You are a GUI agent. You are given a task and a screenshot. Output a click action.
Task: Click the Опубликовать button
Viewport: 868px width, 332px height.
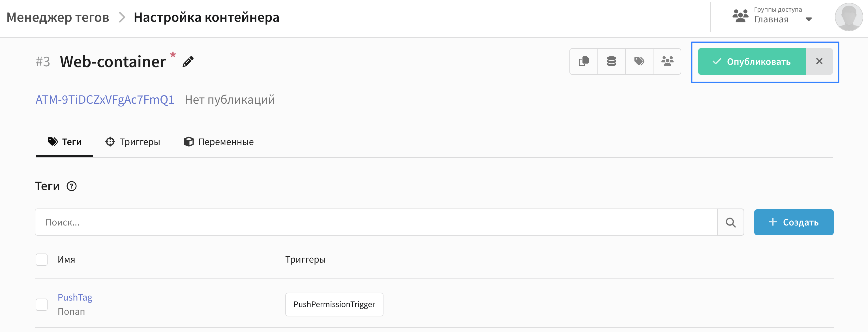tap(752, 62)
